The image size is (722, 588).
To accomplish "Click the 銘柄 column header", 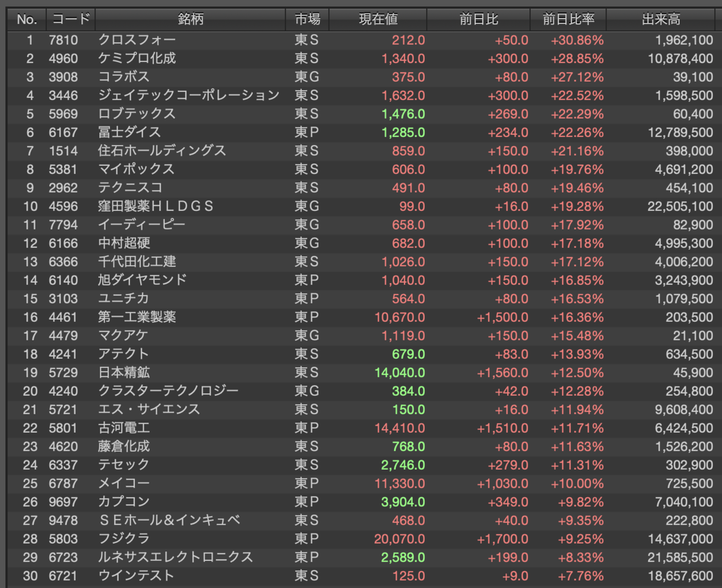I will (190, 19).
